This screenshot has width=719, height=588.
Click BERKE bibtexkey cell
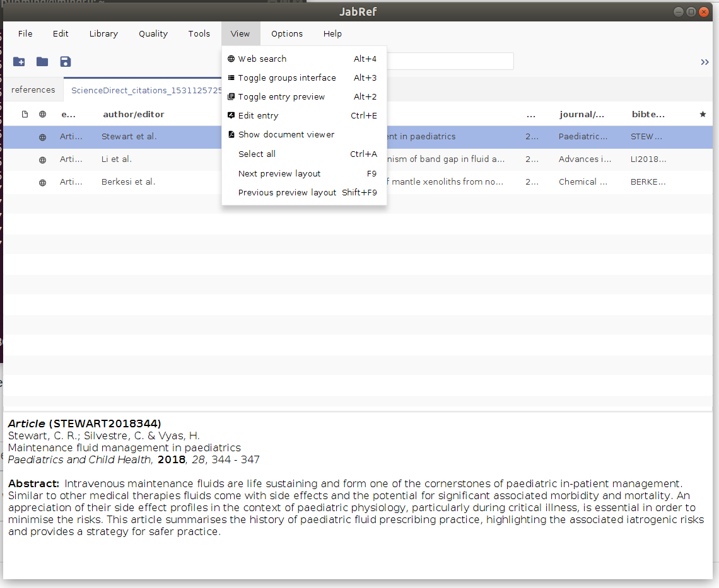coord(648,182)
